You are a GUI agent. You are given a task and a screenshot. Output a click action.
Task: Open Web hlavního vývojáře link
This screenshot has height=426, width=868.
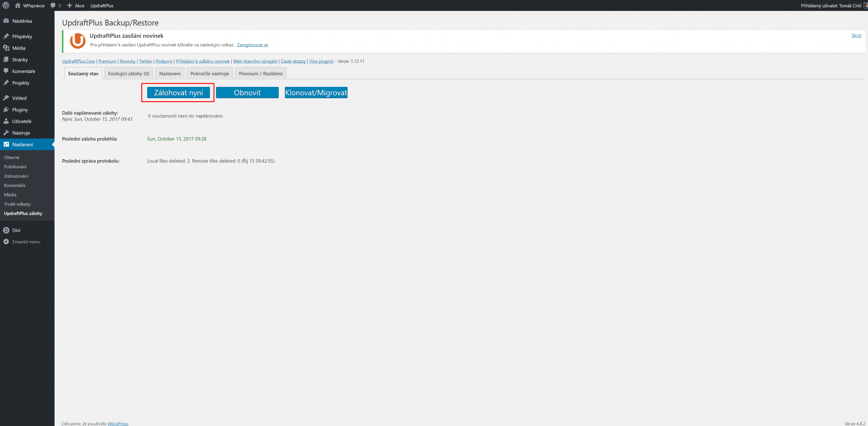click(x=255, y=61)
